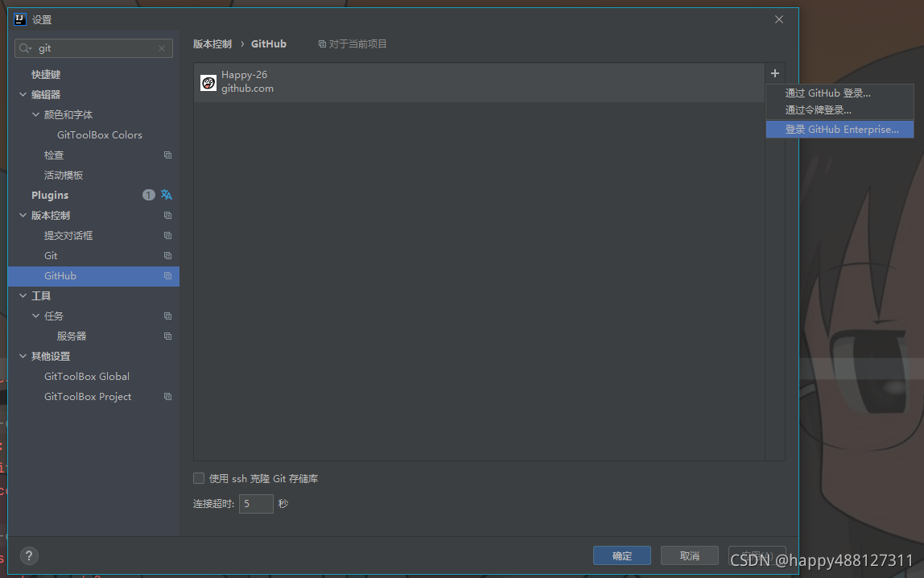Click project-level icon beside 任务
Screen dimensions: 924x578
[x=167, y=316]
